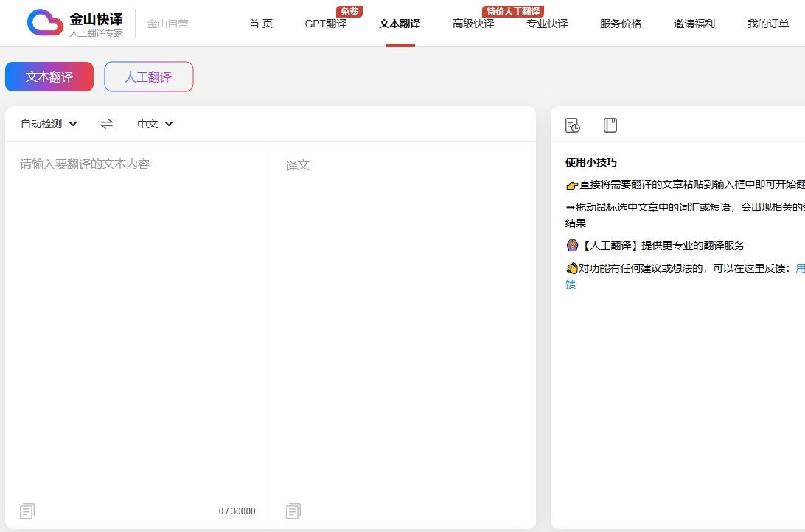The width and height of the screenshot is (805, 532).
Task: Open the 首页 navigation item
Action: [x=261, y=24]
